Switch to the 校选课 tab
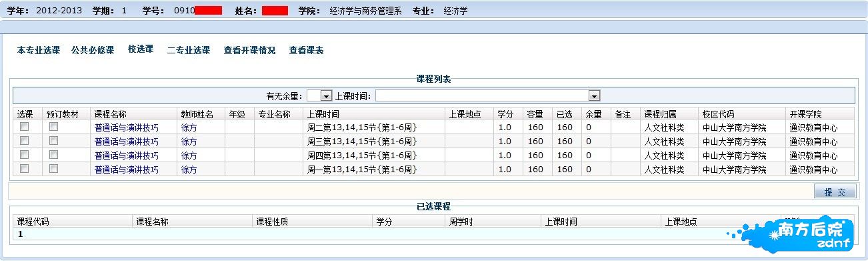This screenshot has width=868, height=261. pos(141,49)
